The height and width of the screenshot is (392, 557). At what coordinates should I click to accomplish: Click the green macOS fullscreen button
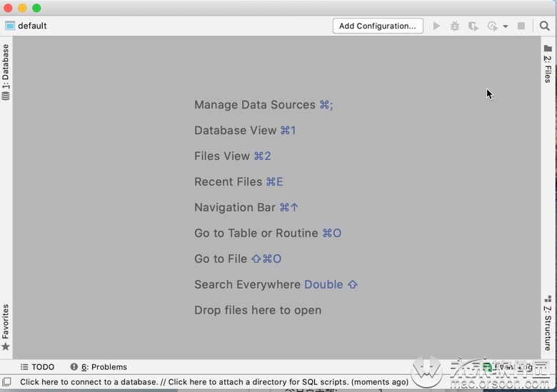click(36, 8)
